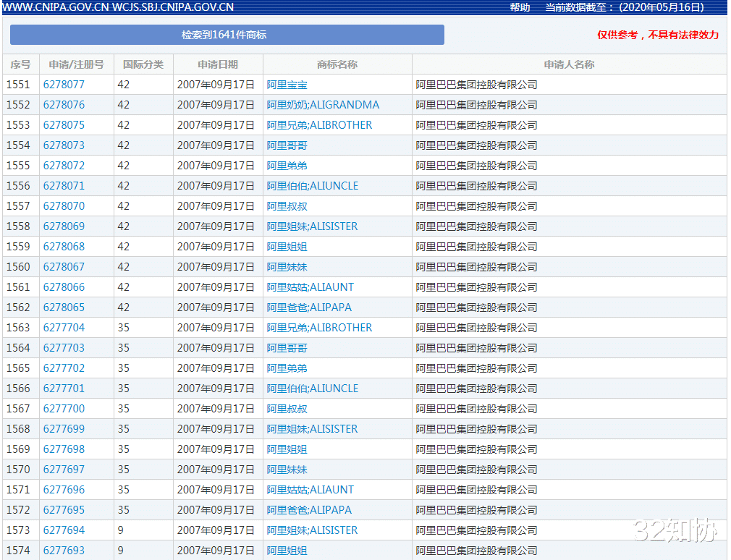The height and width of the screenshot is (560, 731).
Task: Open trademark 阿里妹妹 in row 1570
Action: (287, 470)
